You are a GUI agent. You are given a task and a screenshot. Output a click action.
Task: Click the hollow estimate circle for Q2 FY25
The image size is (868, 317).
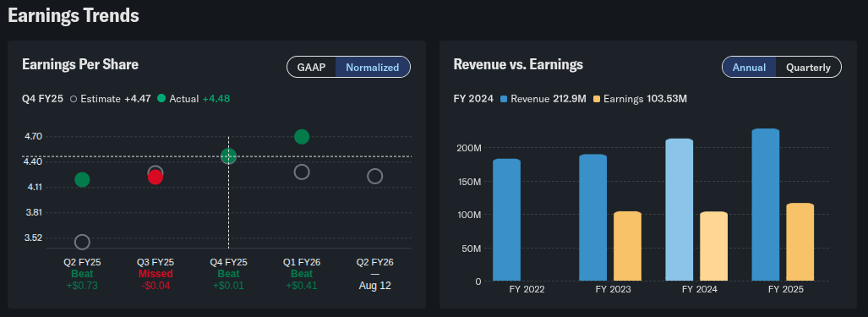tap(82, 242)
